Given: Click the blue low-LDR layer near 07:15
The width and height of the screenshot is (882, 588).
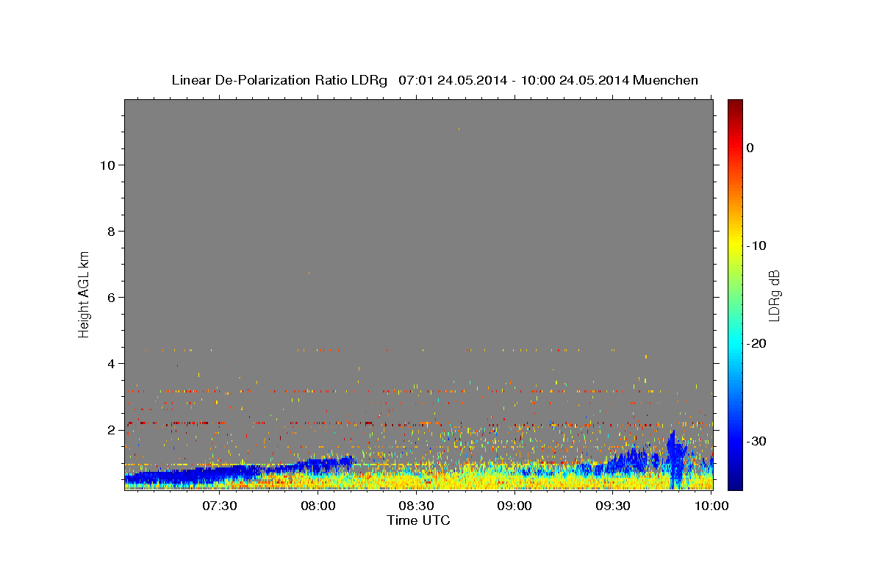Looking at the screenshot, I should tap(171, 477).
